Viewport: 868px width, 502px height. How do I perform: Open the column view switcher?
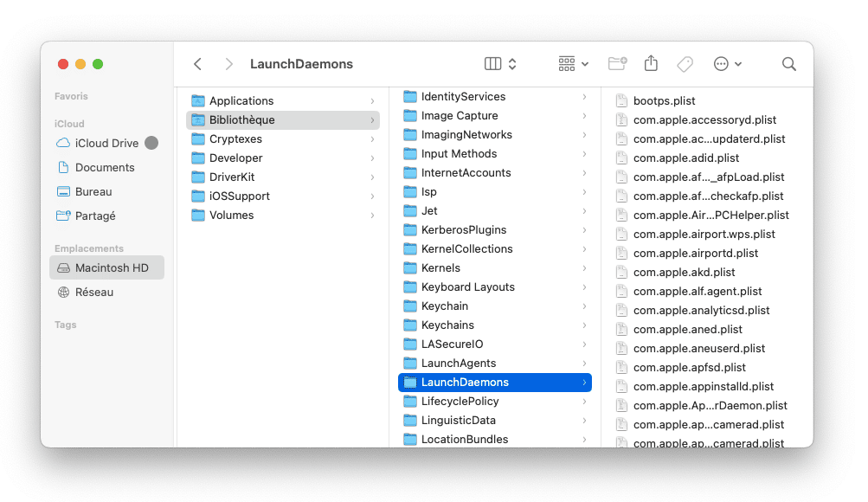[500, 64]
